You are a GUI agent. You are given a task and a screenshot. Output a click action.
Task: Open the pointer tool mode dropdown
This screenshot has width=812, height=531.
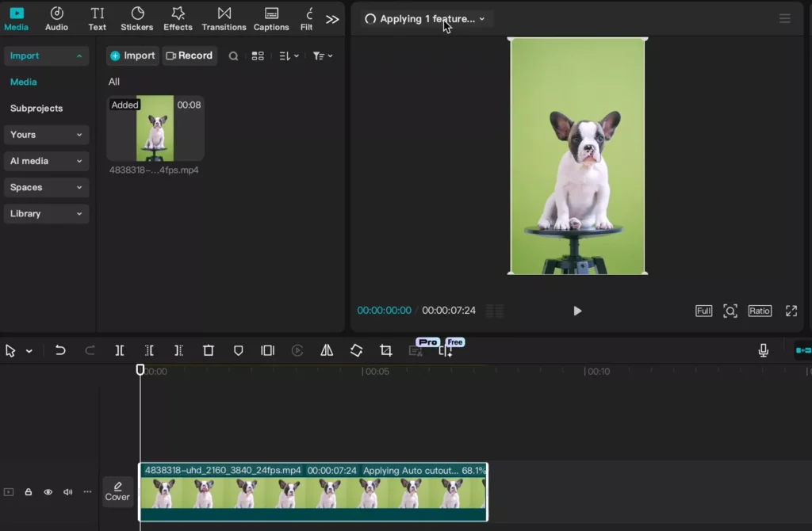pos(29,351)
